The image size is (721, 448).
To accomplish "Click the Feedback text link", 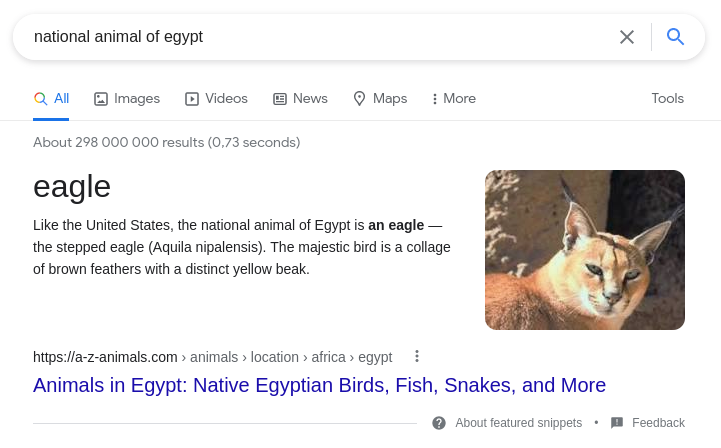I will [658, 423].
